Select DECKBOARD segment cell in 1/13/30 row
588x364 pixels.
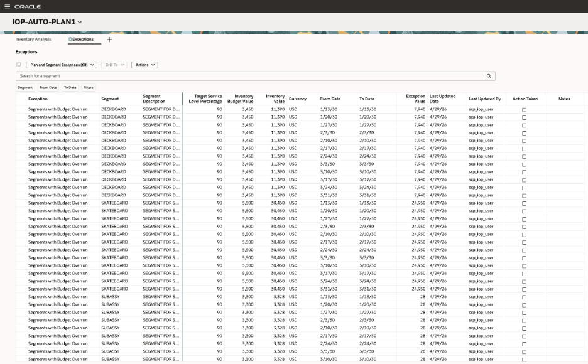[114, 109]
